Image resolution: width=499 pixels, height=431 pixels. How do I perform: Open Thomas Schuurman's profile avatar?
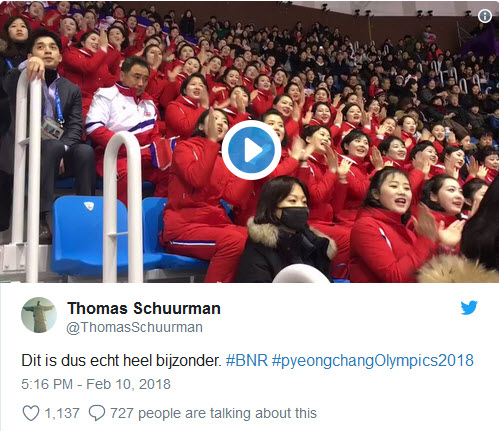point(39,315)
